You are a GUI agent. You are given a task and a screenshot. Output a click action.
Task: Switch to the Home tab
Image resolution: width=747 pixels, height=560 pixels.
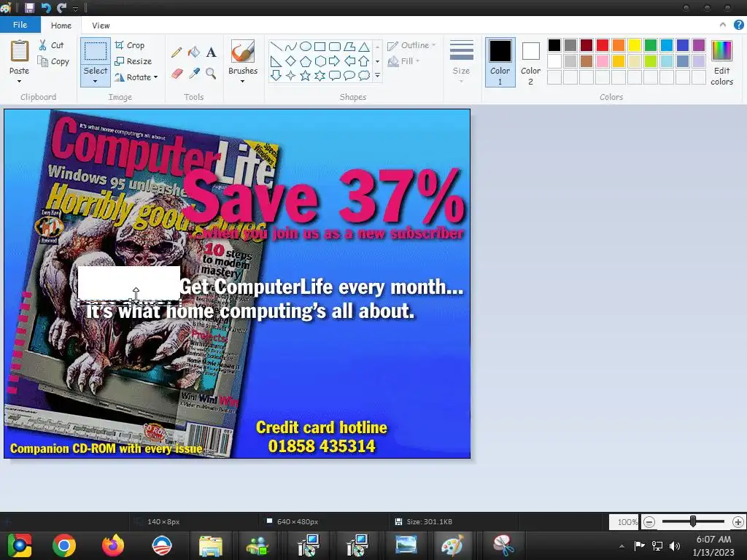pos(61,26)
